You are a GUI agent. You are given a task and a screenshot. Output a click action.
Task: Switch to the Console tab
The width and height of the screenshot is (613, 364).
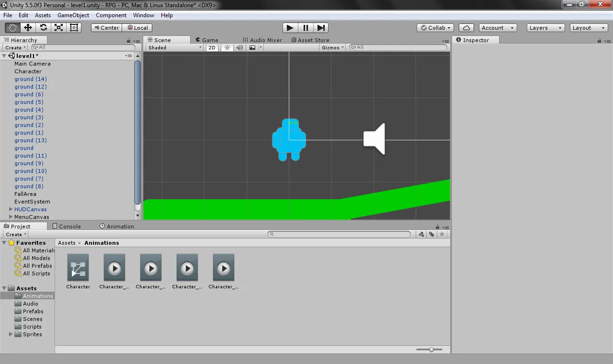(x=67, y=227)
